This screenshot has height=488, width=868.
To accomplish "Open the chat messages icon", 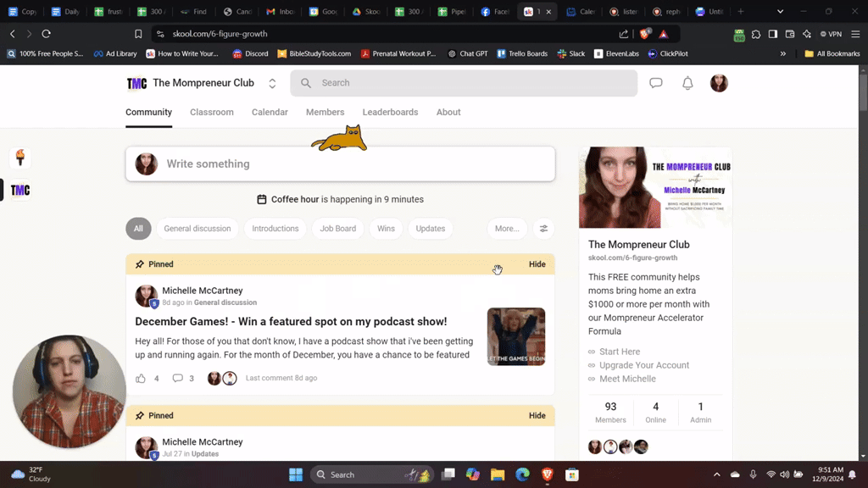I will pyautogui.click(x=656, y=83).
